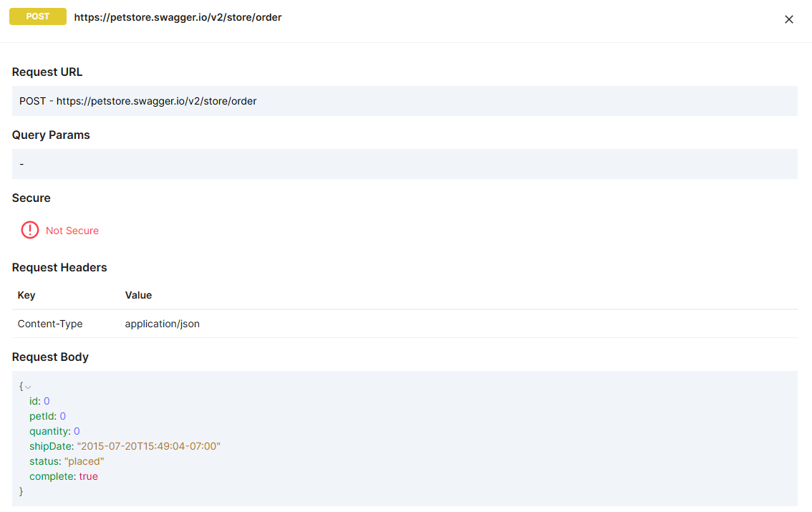Select the Content-Type header key
This screenshot has height=512, width=812.
click(50, 324)
